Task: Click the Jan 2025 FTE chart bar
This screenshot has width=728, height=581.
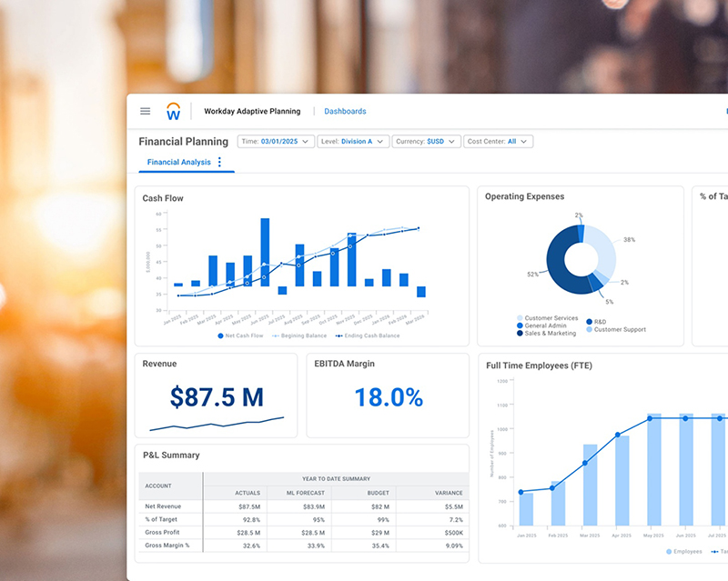Action: click(526, 509)
